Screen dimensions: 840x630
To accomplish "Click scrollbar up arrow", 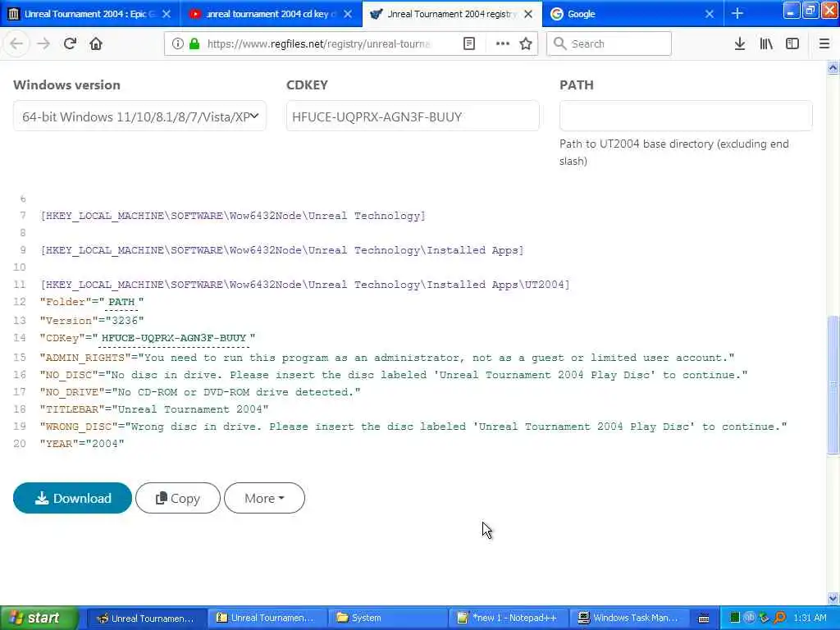I will [833, 67].
